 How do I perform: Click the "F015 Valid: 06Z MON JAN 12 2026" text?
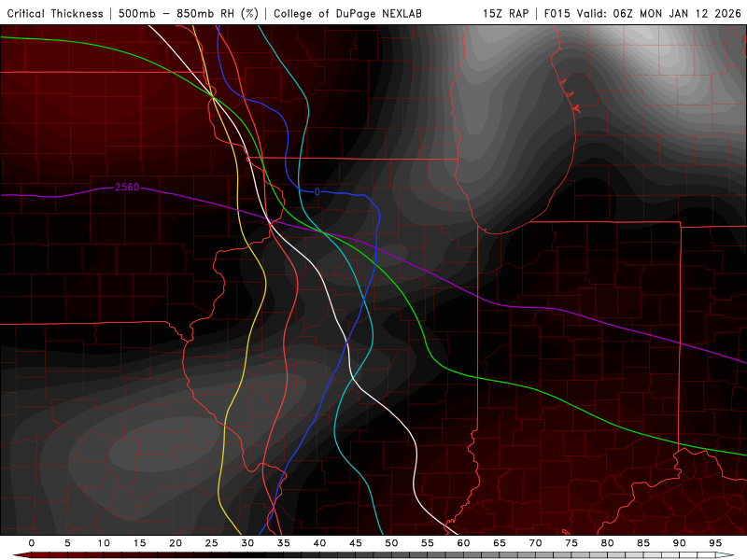[642, 13]
